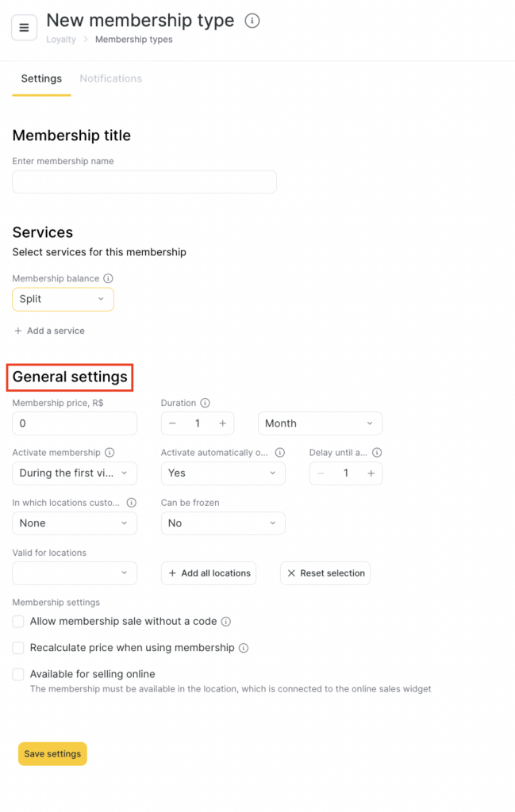This screenshot has width=515, height=812.
Task: Click the Duration info icon
Action: click(x=205, y=403)
